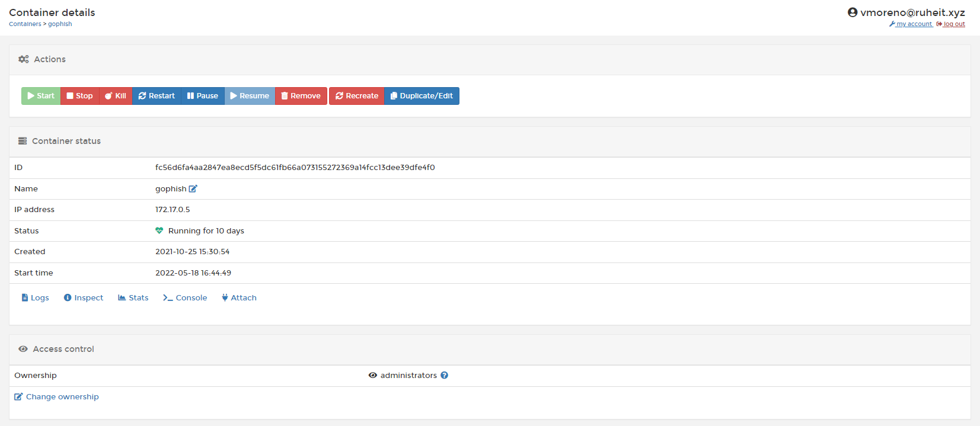The height and width of the screenshot is (426, 980).
Task: Recreate the container
Action: tap(357, 96)
